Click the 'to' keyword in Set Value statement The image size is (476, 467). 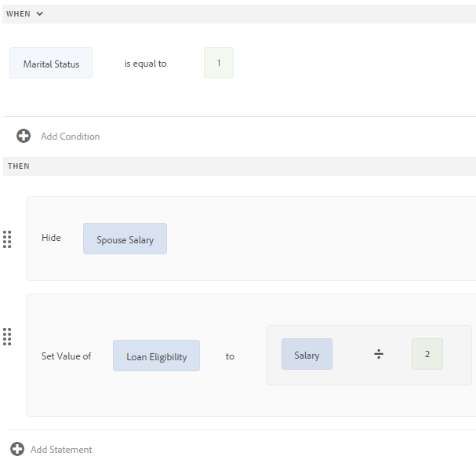click(230, 356)
